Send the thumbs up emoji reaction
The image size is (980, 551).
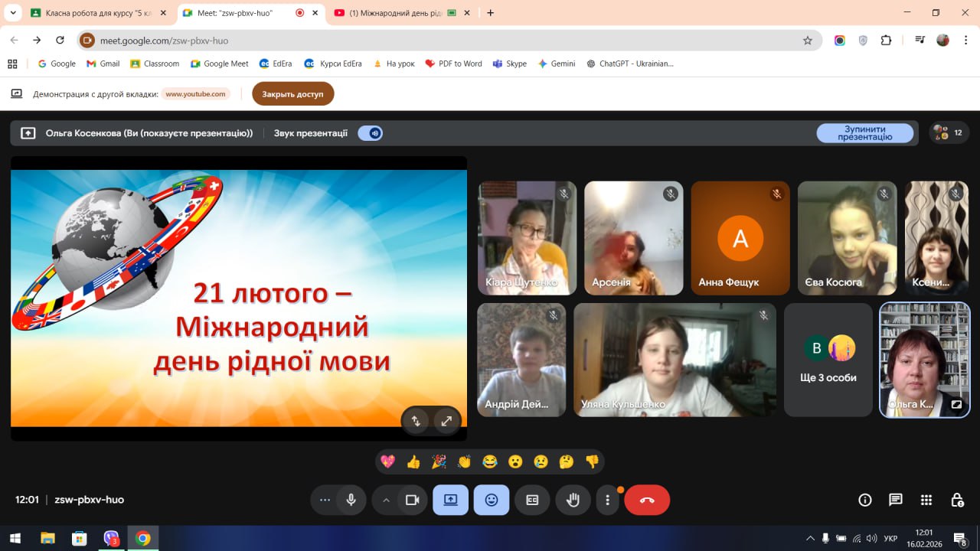[x=413, y=461]
